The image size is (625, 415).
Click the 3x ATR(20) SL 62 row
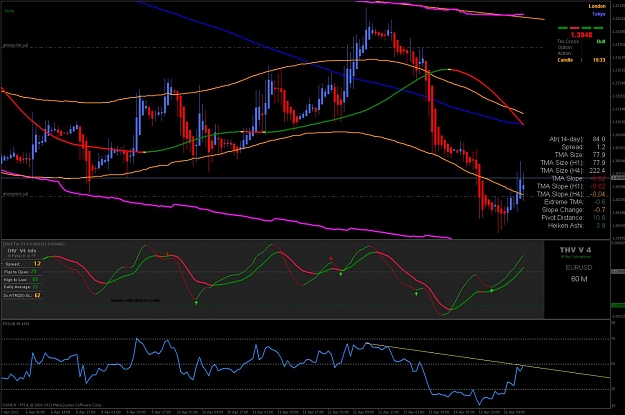click(22, 295)
